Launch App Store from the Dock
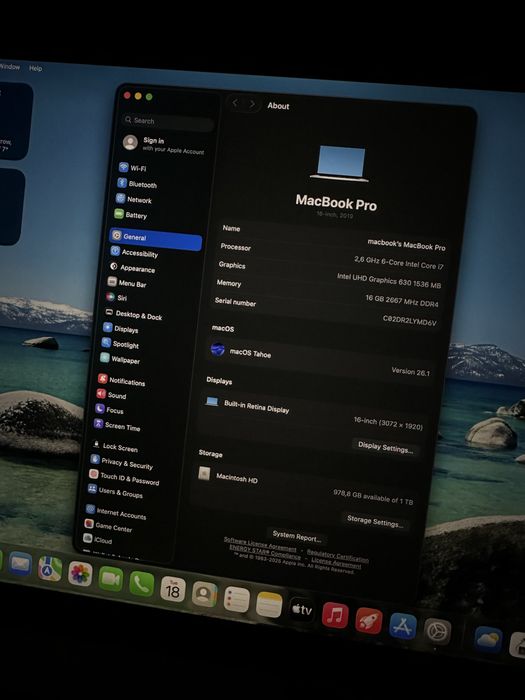The image size is (525, 700). tap(403, 626)
